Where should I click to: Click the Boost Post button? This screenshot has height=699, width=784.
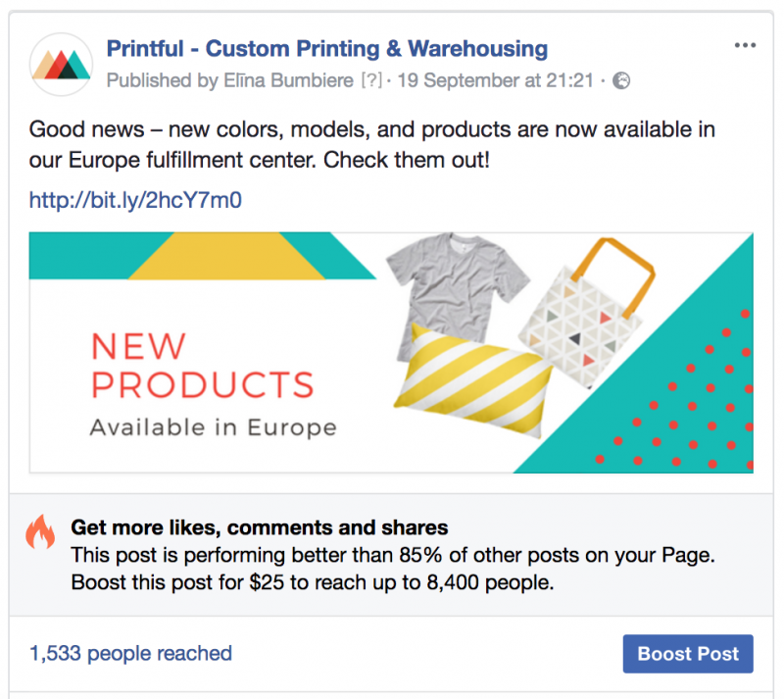687,654
